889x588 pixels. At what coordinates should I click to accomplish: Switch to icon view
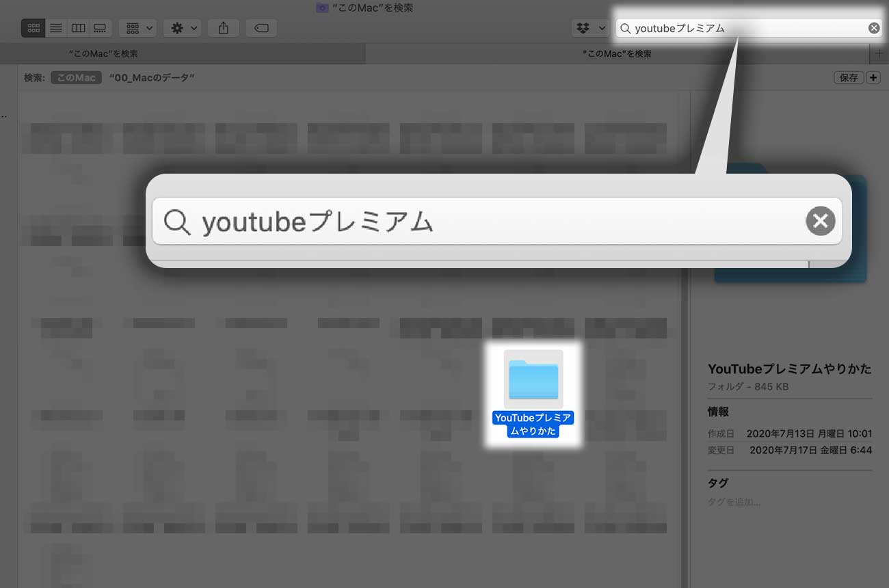coord(34,28)
